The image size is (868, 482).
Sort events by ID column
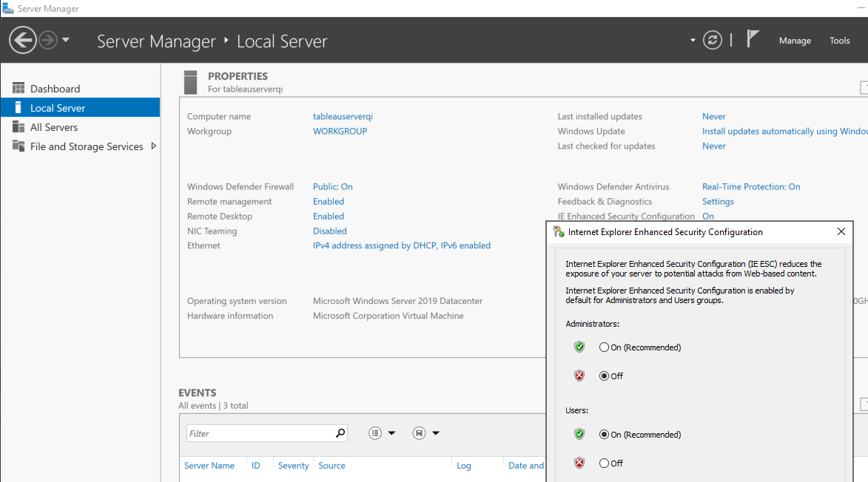pyautogui.click(x=256, y=466)
